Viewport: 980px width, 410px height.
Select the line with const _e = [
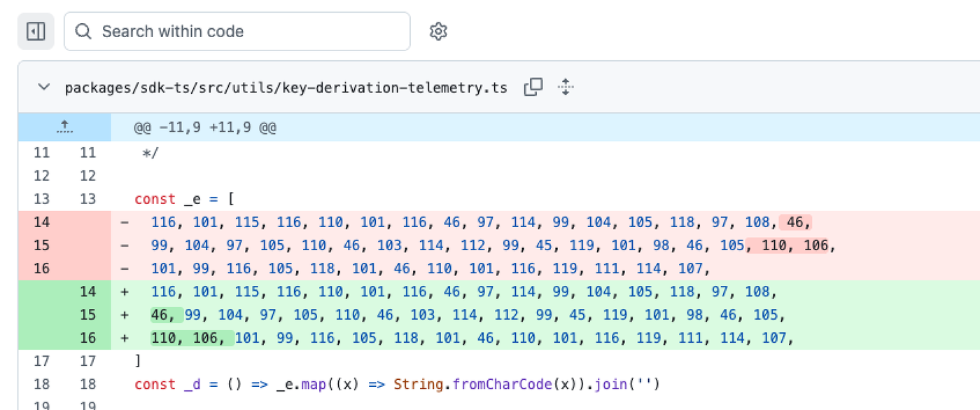point(184,199)
